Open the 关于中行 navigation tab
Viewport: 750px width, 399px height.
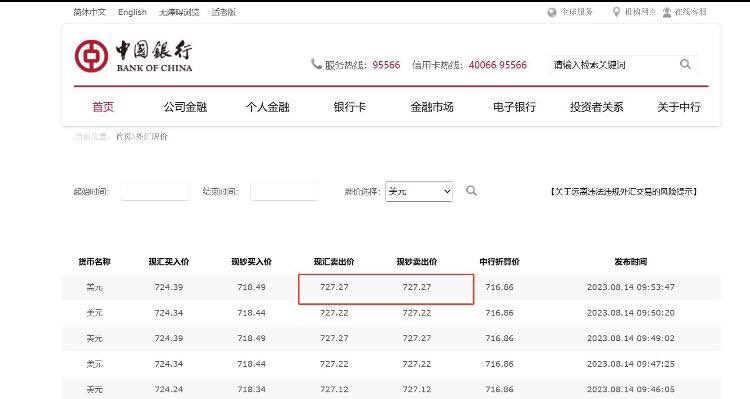point(679,107)
